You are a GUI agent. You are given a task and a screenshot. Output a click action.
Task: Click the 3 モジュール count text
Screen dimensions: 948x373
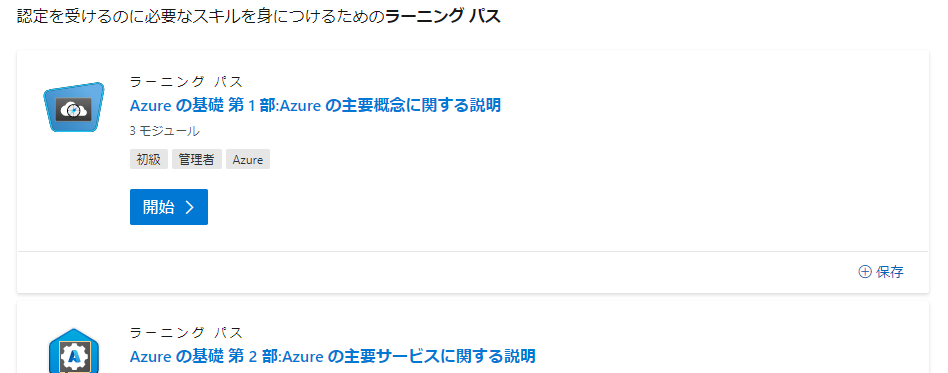(164, 131)
